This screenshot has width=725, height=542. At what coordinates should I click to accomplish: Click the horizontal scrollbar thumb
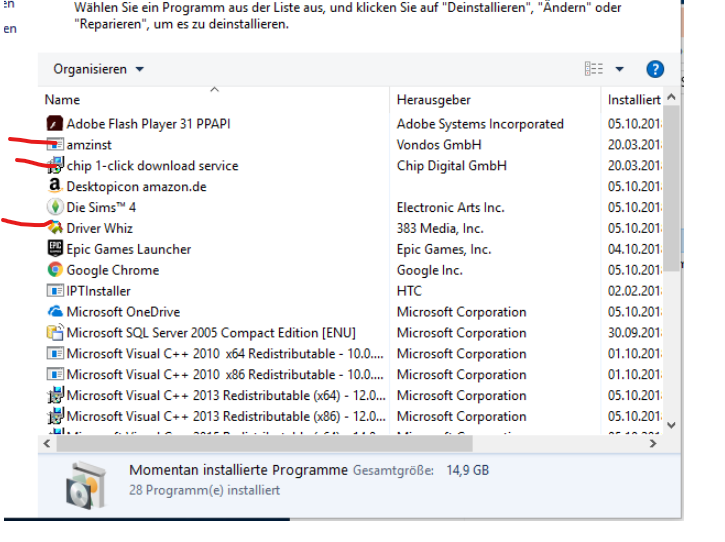click(264, 443)
